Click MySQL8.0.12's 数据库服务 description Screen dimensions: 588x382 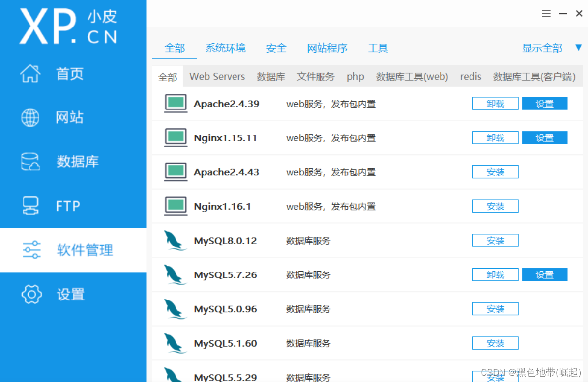pos(308,241)
